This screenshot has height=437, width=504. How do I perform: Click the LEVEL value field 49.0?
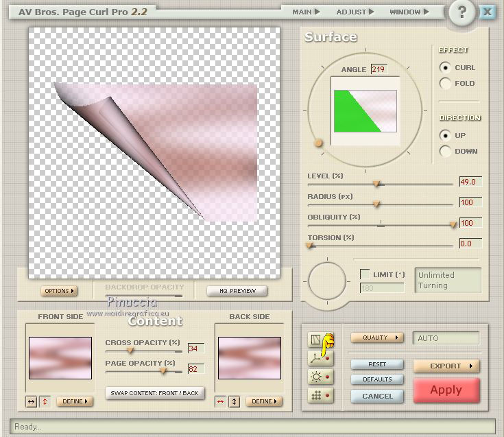[470, 182]
